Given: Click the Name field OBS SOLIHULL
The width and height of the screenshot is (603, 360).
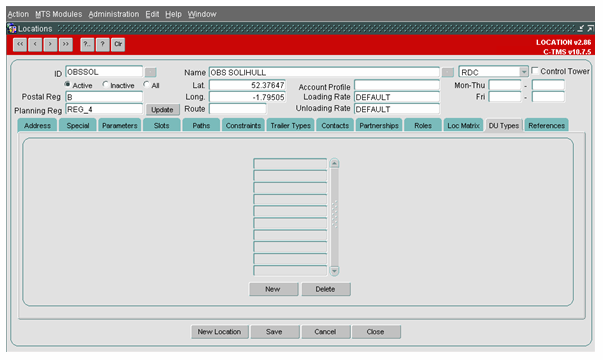Looking at the screenshot, I should (x=324, y=72).
